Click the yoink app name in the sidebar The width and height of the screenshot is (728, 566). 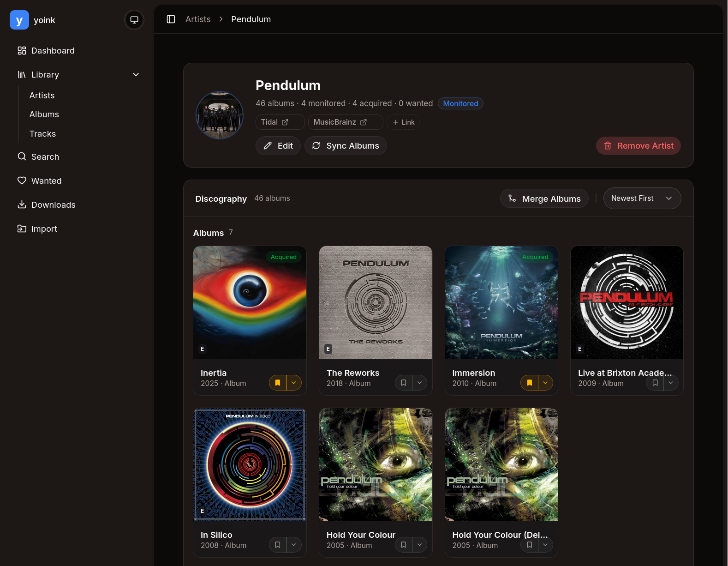(44, 20)
